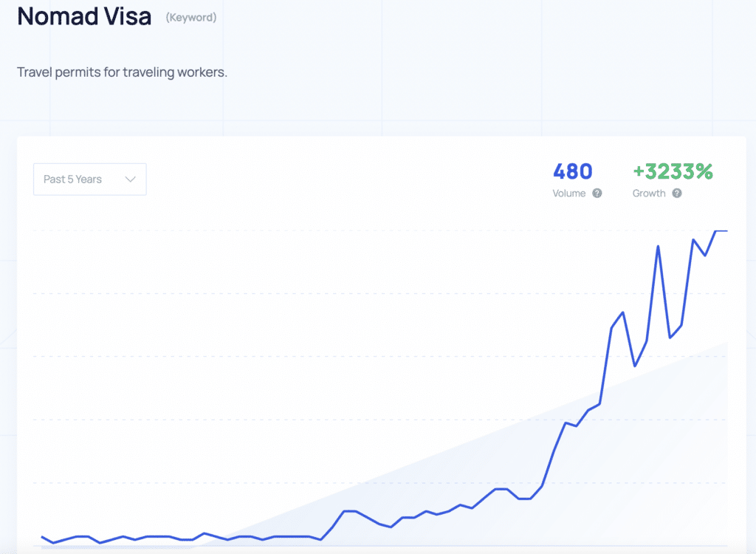
Task: Click the 480 volume number
Action: click(x=572, y=172)
